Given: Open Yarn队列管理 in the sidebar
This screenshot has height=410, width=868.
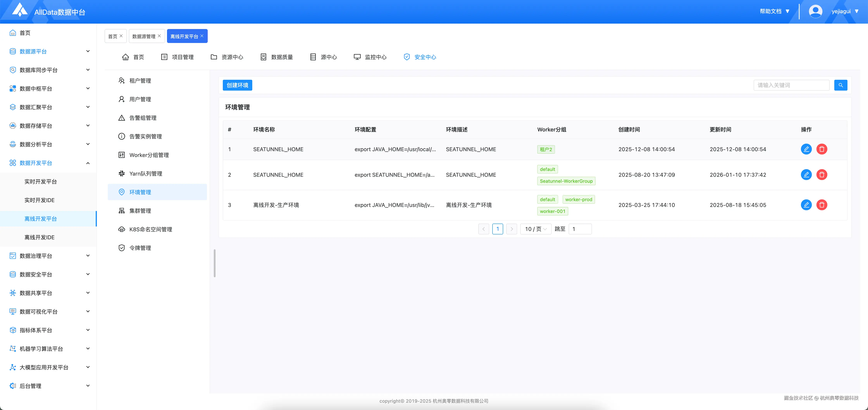Looking at the screenshot, I should 145,174.
